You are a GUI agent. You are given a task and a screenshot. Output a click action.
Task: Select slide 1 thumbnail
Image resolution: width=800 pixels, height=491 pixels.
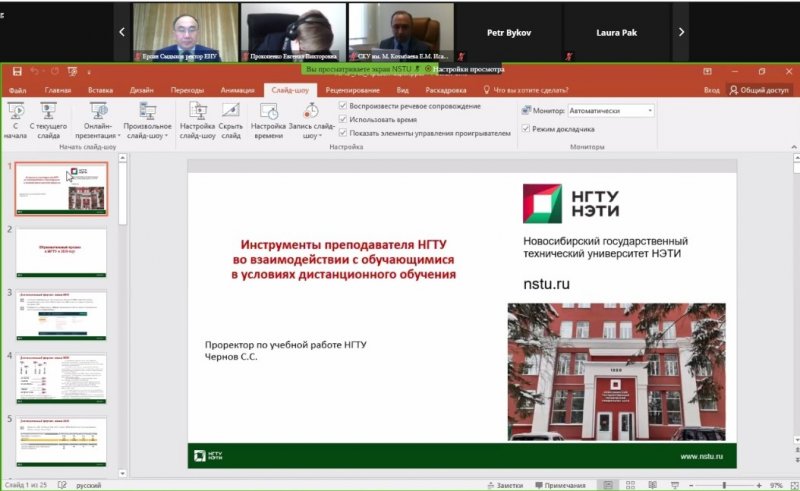(x=61, y=188)
